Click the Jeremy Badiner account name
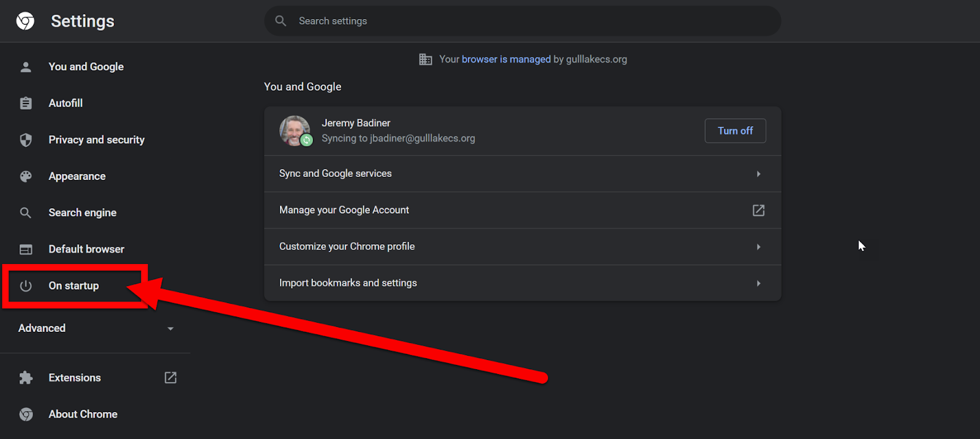Image resolution: width=980 pixels, height=439 pixels. pyautogui.click(x=356, y=123)
